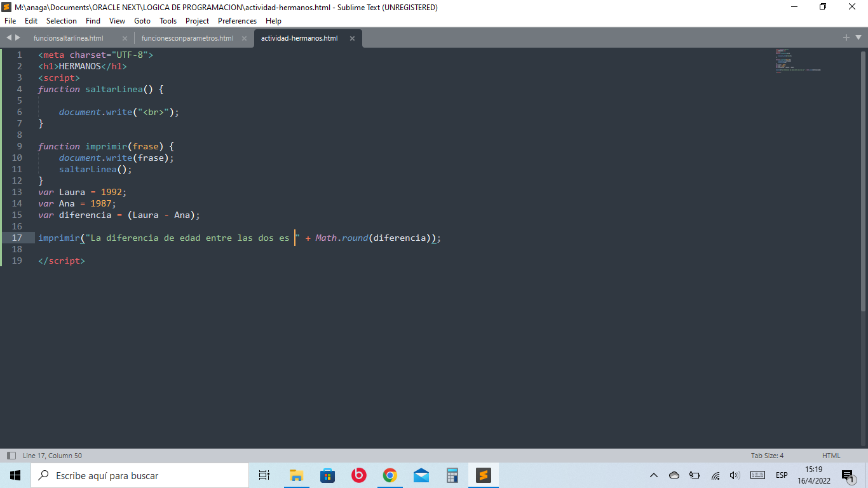Open the Wi-Fi network tray icon
This screenshot has width=868, height=488.
pyautogui.click(x=715, y=475)
